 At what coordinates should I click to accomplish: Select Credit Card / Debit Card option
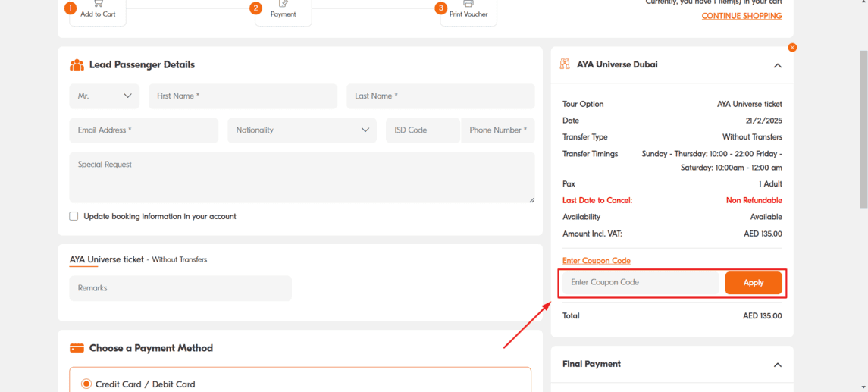(x=86, y=384)
